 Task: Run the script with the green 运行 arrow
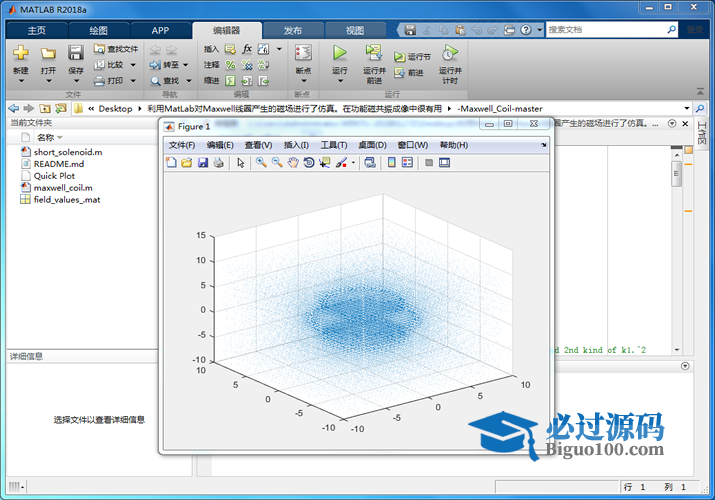340,53
